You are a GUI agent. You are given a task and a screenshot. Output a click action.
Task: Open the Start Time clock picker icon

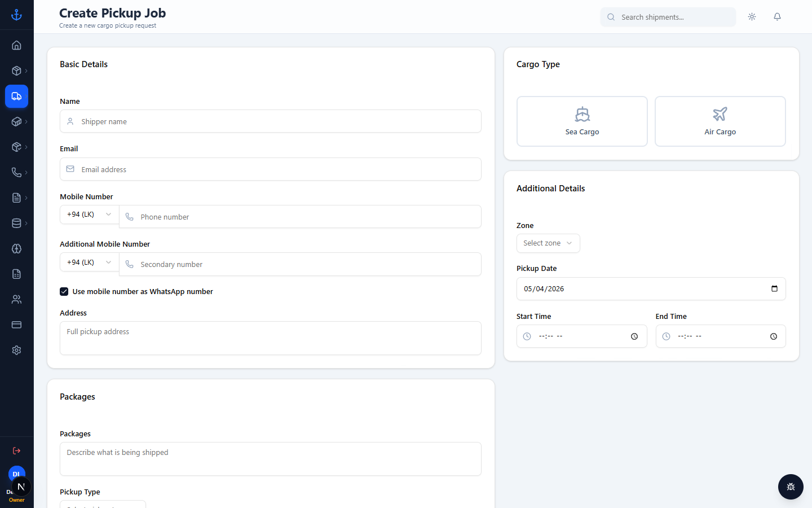click(x=634, y=336)
